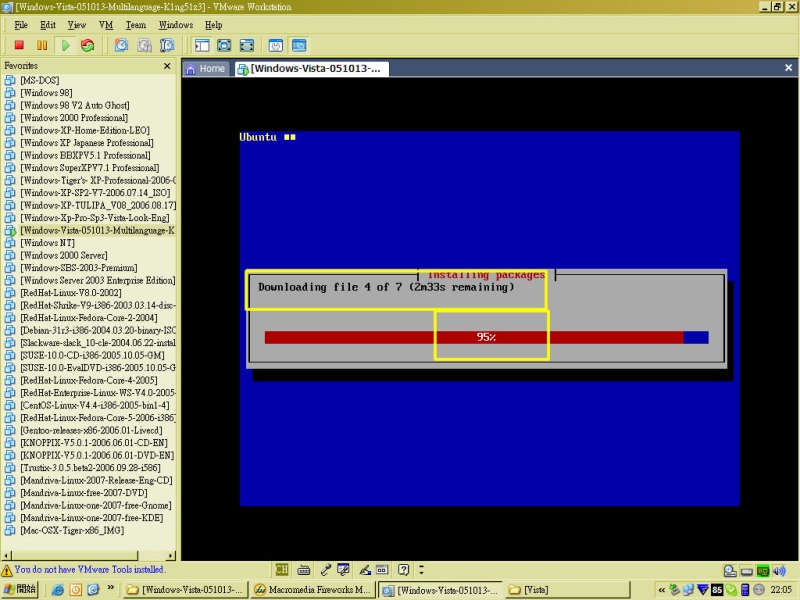
Task: Click Internet Explorer quick launch icon
Action: 58,590
